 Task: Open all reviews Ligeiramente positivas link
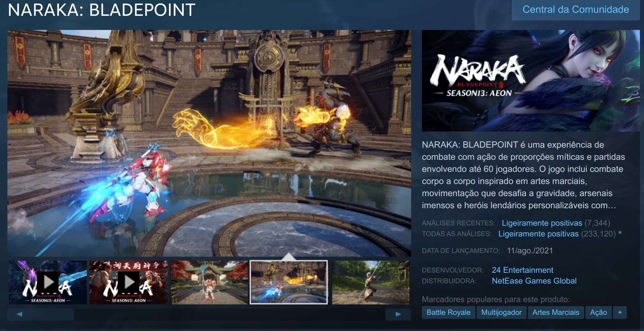coord(538,234)
